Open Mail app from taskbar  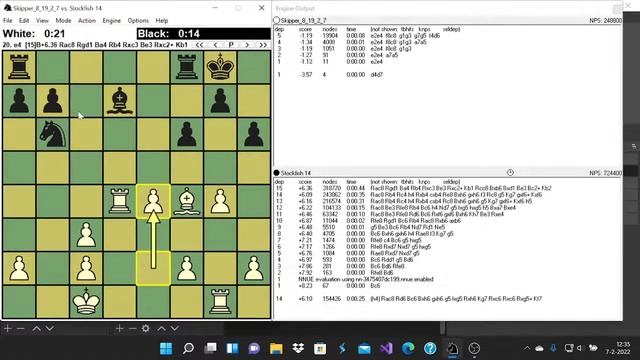coord(364,349)
